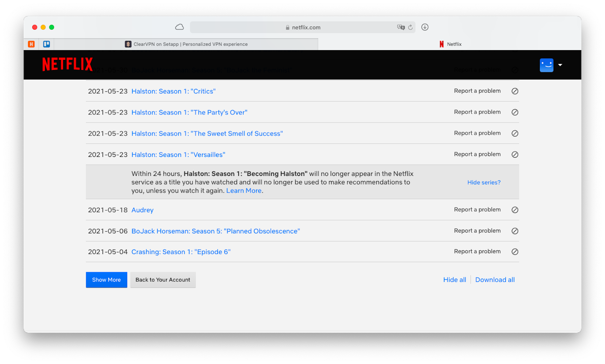Click the Netflix logo

coord(67,64)
